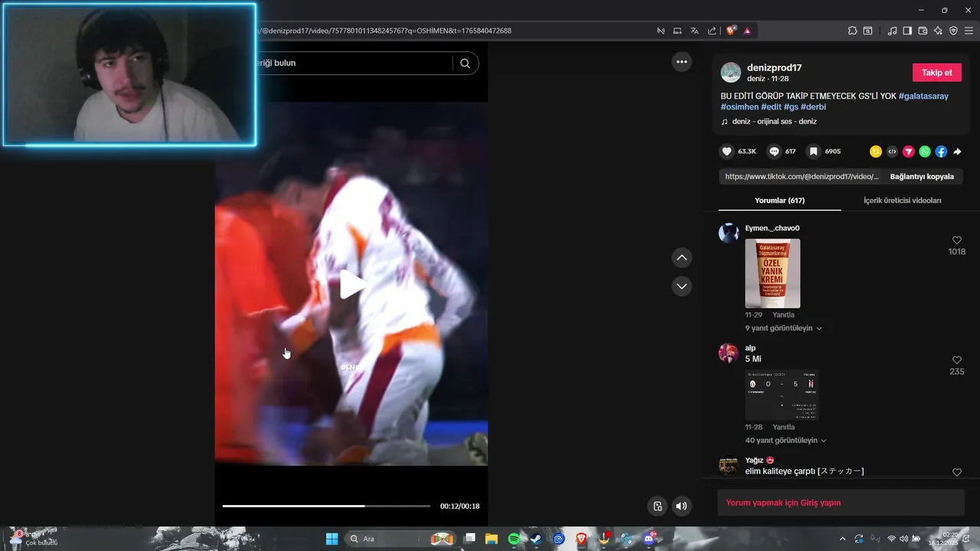980x551 pixels.
Task: Switch to Yorumlar (617) tab
Action: coord(779,201)
